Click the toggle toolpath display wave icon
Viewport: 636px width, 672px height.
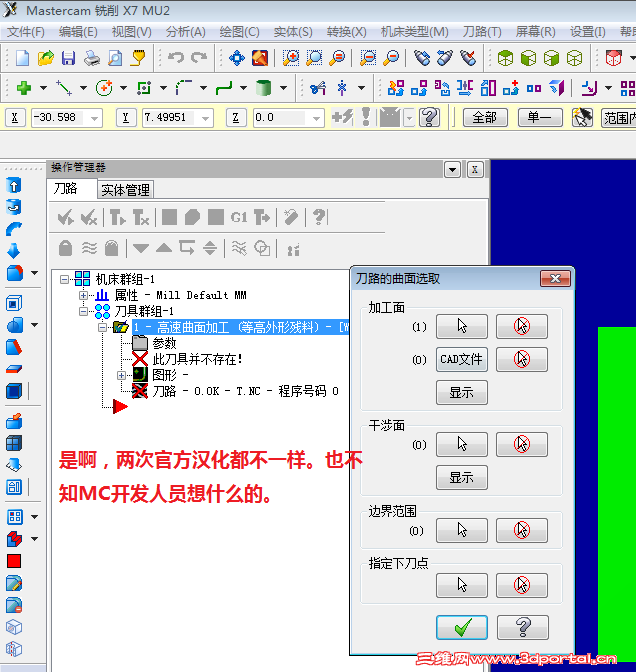89,248
